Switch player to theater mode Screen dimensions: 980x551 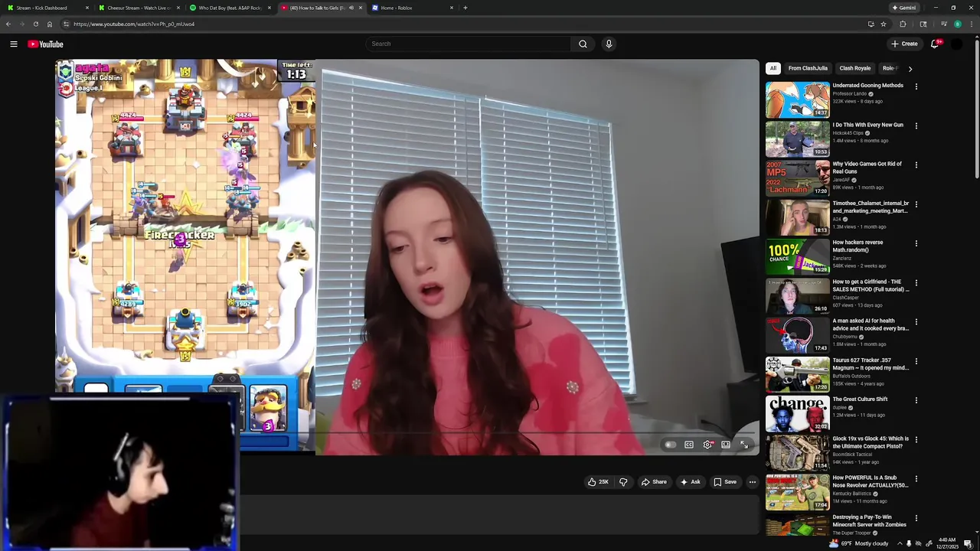[726, 445]
